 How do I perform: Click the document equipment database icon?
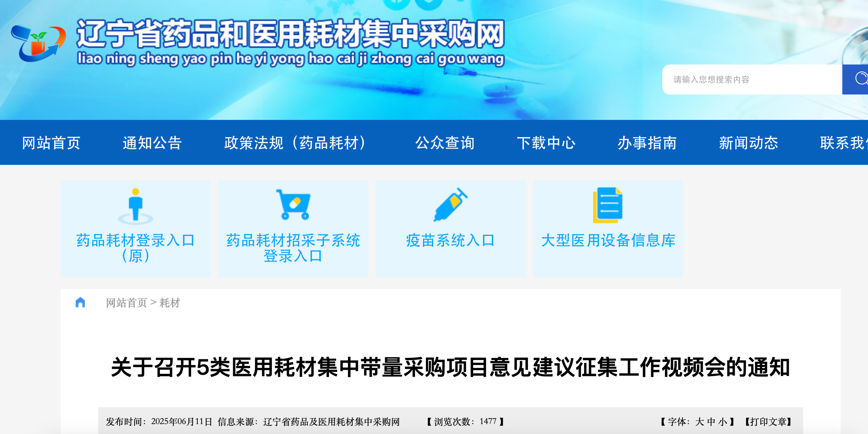(x=607, y=205)
